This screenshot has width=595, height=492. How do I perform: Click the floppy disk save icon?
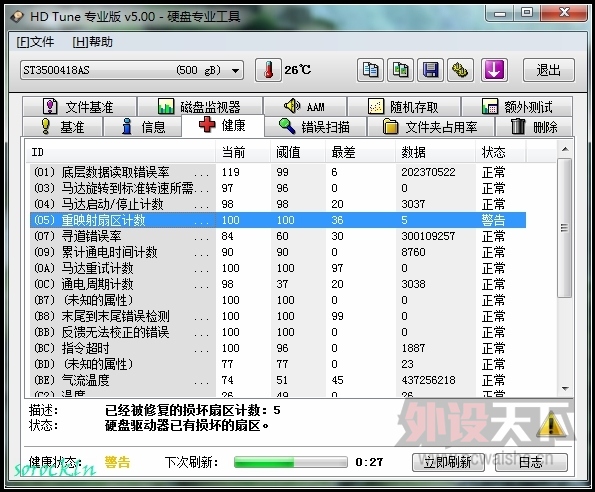tap(430, 70)
